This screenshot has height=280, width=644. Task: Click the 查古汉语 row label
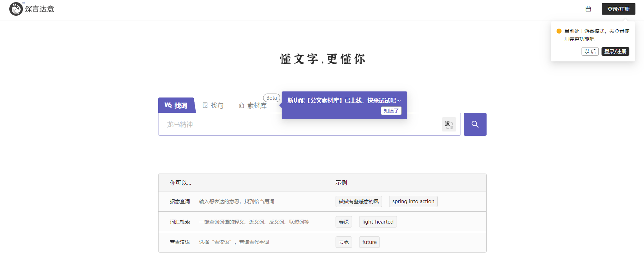[180, 242]
